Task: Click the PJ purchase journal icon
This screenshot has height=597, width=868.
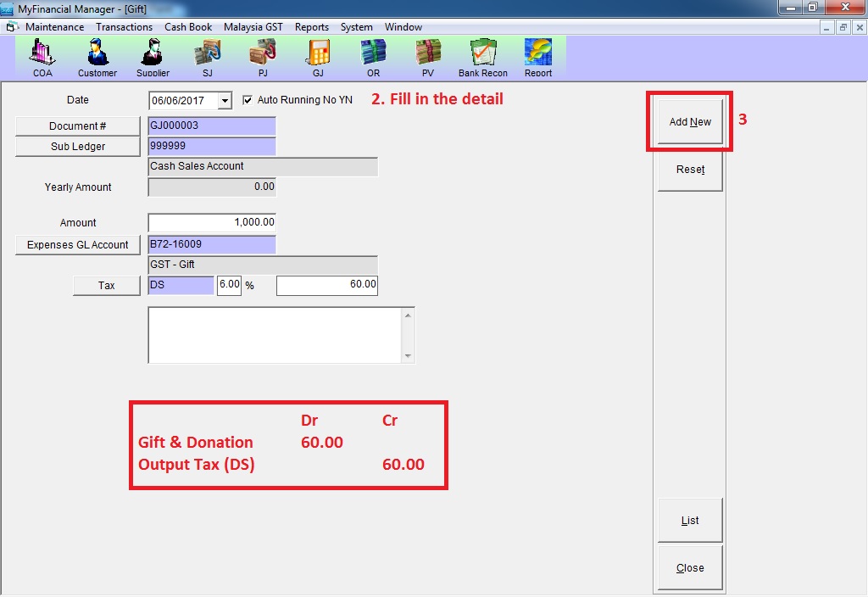Action: pyautogui.click(x=262, y=57)
